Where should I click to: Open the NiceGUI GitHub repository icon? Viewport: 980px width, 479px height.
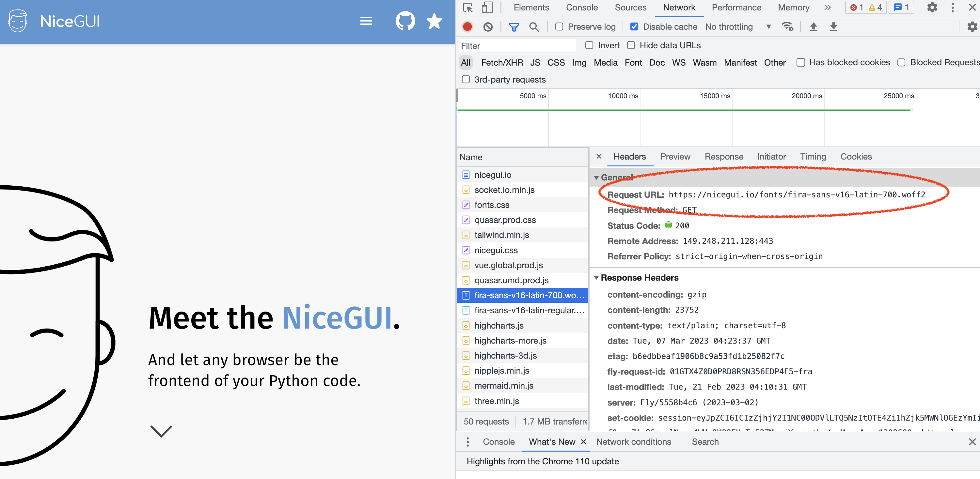point(405,21)
